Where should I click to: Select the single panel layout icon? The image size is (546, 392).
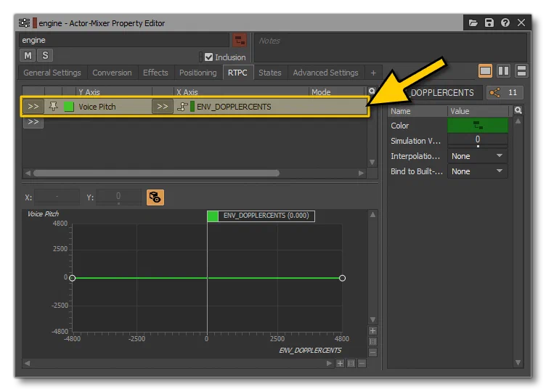pyautogui.click(x=485, y=71)
